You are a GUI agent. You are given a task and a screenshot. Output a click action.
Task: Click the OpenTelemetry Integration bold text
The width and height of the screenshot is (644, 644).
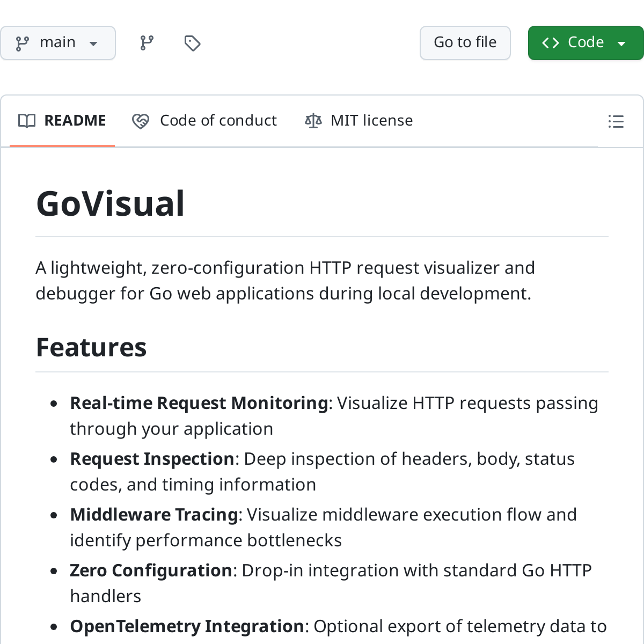[x=187, y=626]
